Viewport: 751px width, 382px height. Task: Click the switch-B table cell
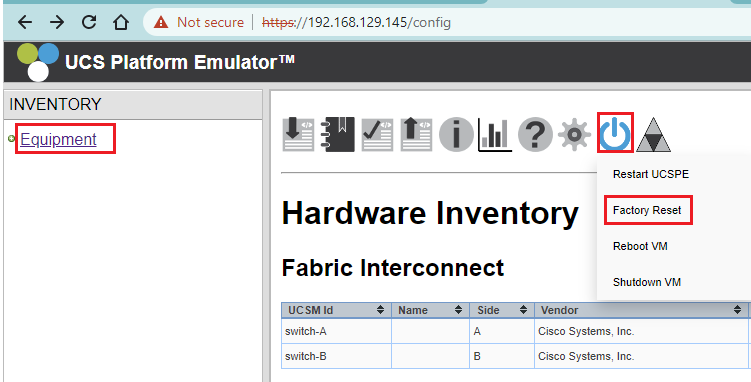336,356
